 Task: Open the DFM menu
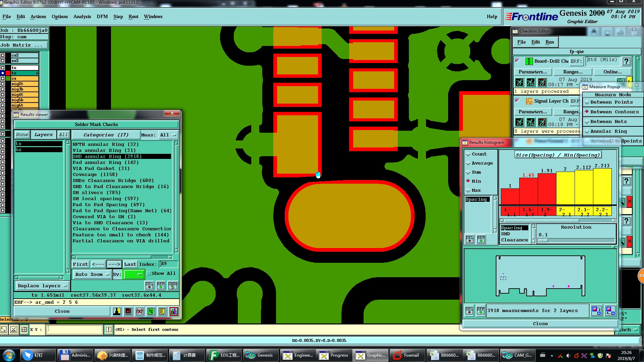102,17
